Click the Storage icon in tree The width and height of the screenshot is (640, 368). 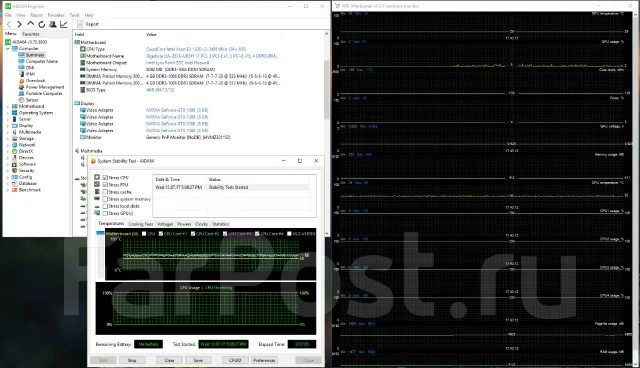[15, 139]
